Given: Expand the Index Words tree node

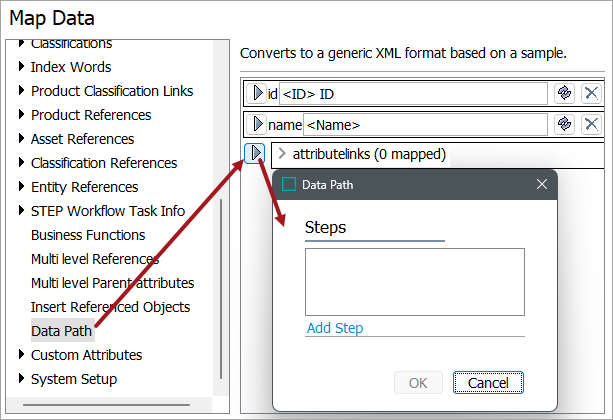Looking at the screenshot, I should [22, 67].
